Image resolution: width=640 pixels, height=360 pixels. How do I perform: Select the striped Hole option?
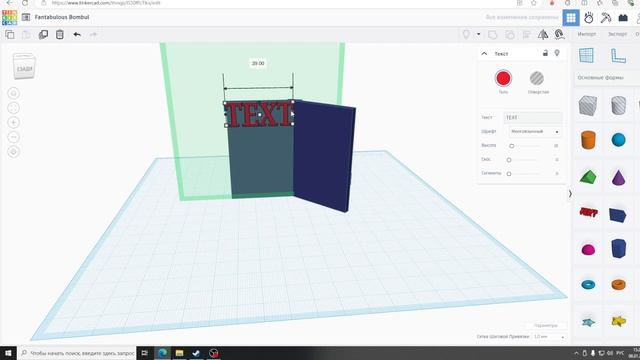pos(537,78)
